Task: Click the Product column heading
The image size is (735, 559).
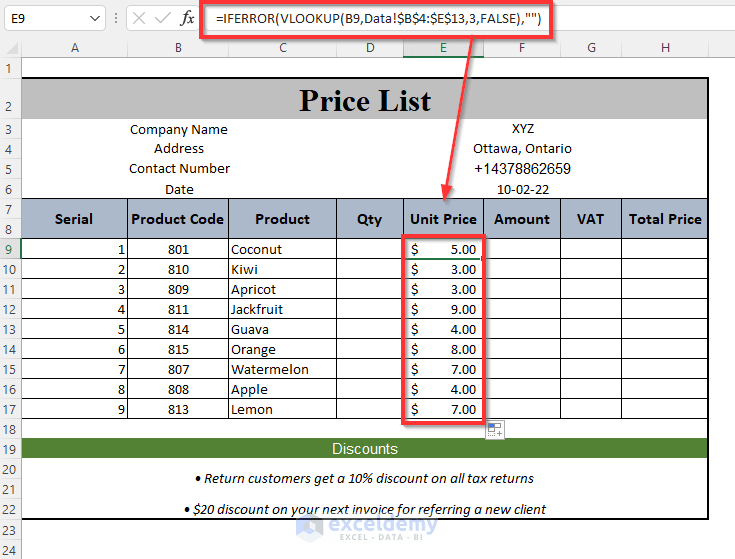Action: click(282, 219)
